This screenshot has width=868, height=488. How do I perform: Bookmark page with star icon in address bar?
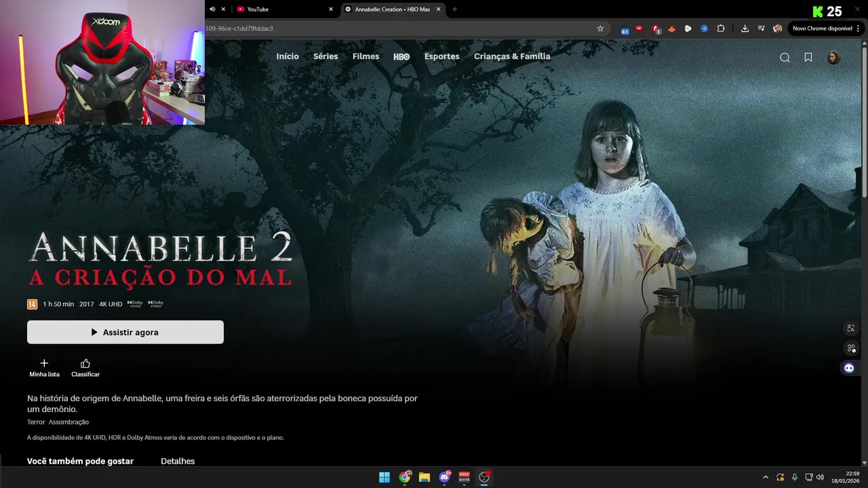[x=600, y=28]
